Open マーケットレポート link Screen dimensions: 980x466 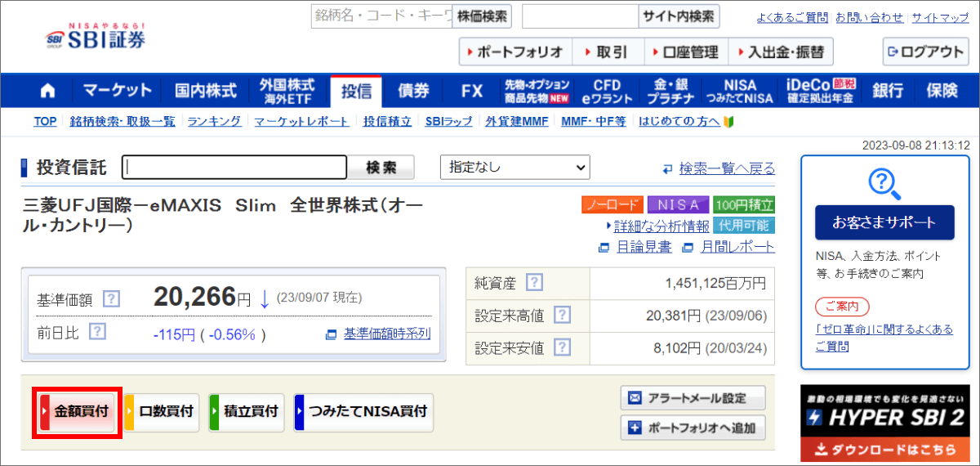pyautogui.click(x=302, y=121)
